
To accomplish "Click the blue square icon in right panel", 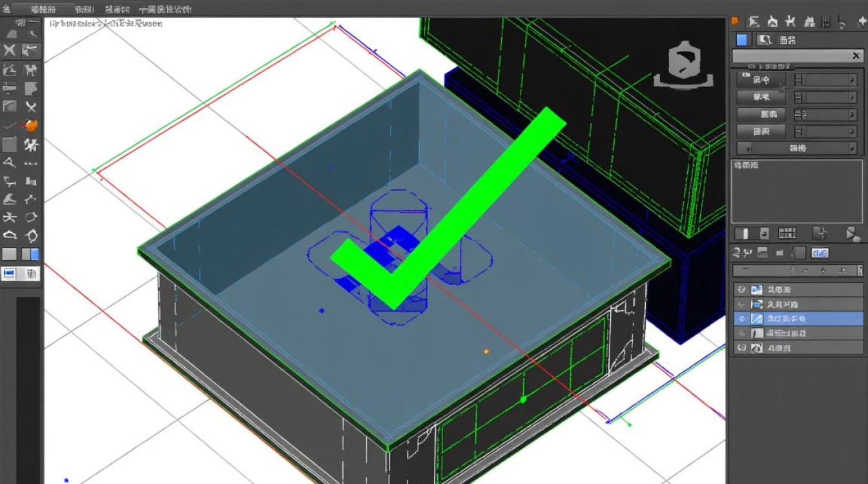I will pyautogui.click(x=742, y=40).
